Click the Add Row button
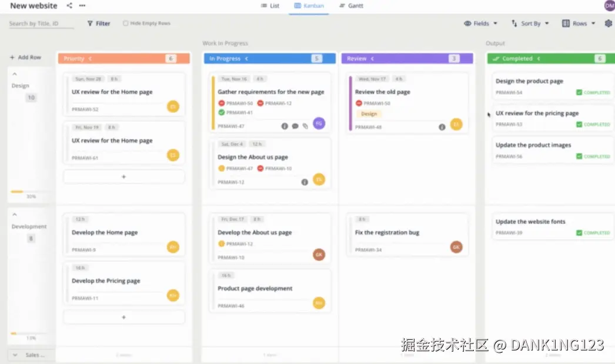This screenshot has height=364, width=615. [25, 57]
